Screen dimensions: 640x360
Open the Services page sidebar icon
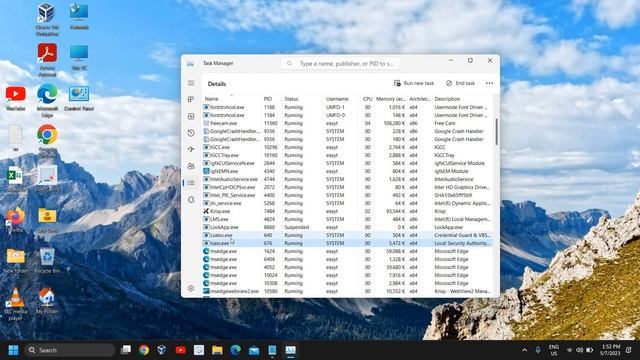point(191,200)
